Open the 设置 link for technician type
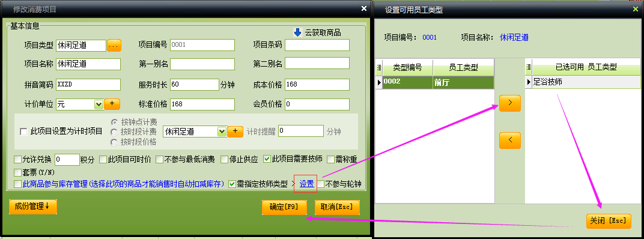 click(x=307, y=184)
